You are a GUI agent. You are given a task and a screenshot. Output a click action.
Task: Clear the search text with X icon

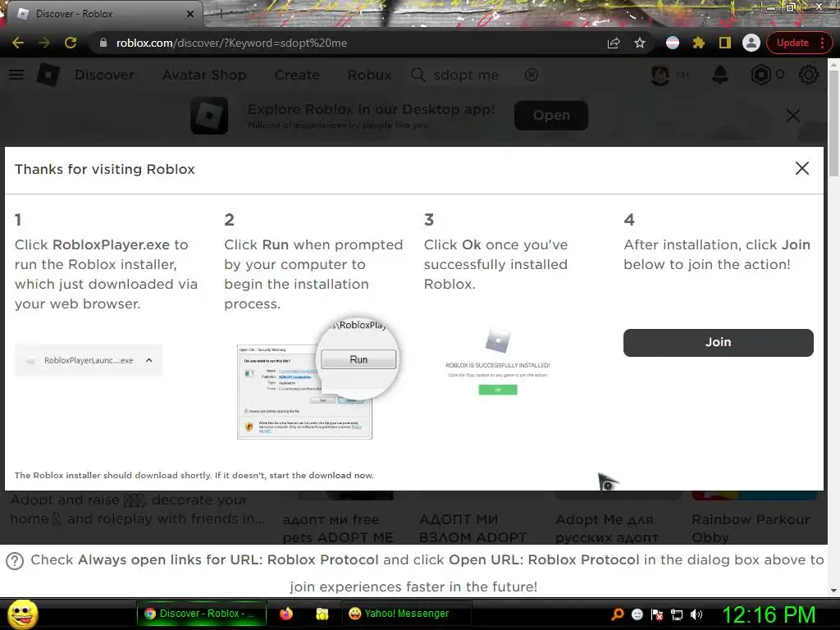click(x=532, y=75)
